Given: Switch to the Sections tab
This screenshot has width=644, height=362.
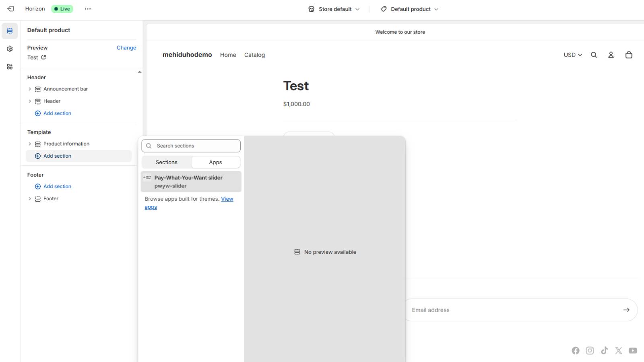Looking at the screenshot, I should (166, 162).
